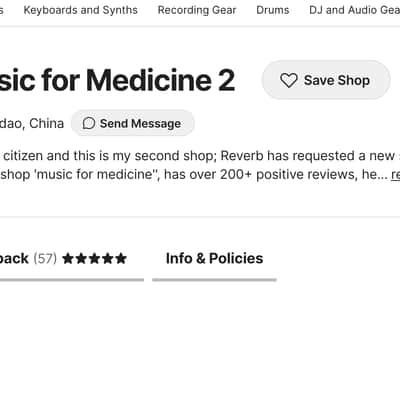Click the (57) feedback count
Viewport: 400px width, 400px height.
pos(45,259)
